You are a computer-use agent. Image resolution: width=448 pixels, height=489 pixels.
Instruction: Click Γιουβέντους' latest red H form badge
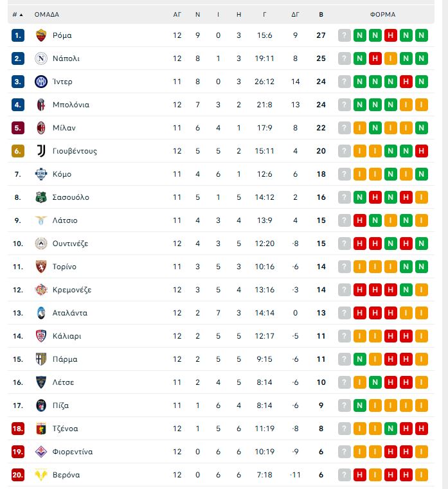[421, 151]
